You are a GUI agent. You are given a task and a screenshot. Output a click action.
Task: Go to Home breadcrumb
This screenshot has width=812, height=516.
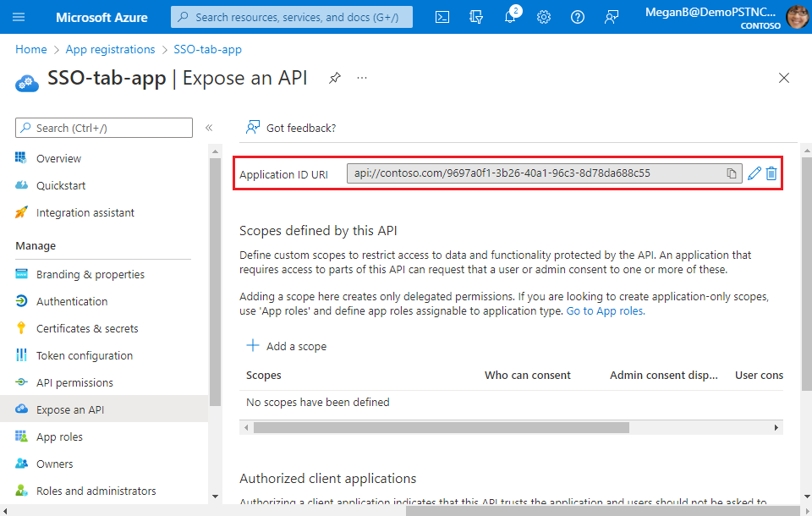pos(31,49)
